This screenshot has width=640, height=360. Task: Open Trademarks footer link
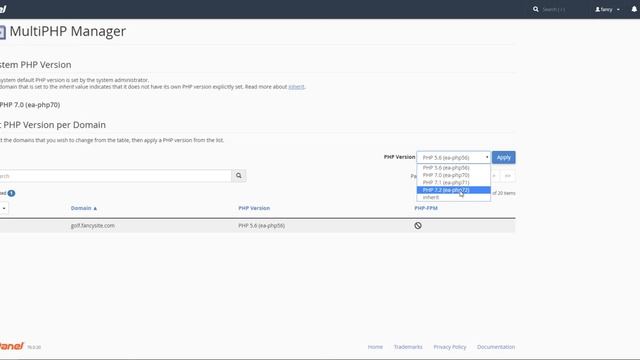coord(408,347)
